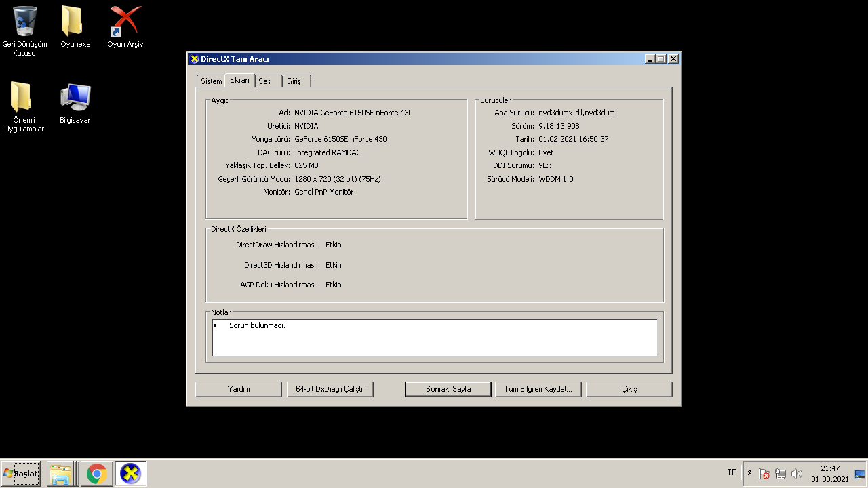Screen dimensions: 868x488
Task: Click the TR input language indicator
Action: 732,472
